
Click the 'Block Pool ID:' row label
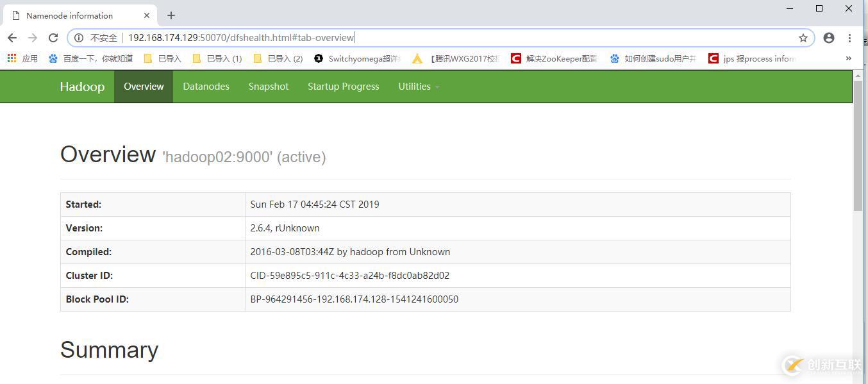click(97, 299)
